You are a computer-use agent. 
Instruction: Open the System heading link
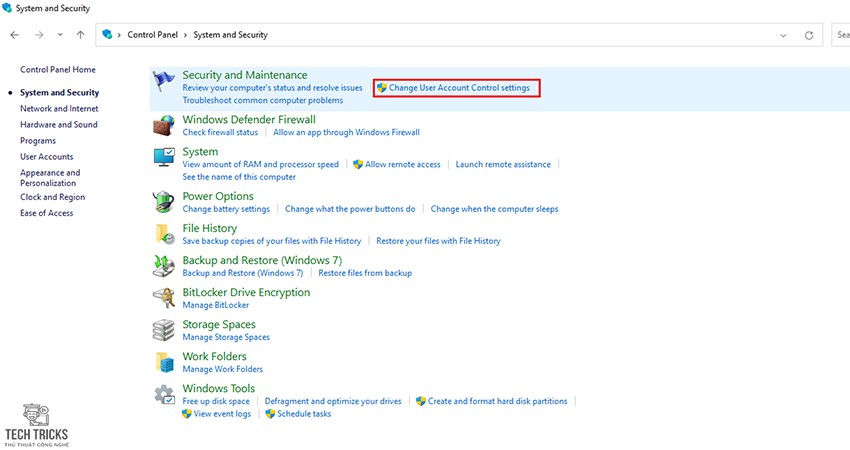[200, 152]
